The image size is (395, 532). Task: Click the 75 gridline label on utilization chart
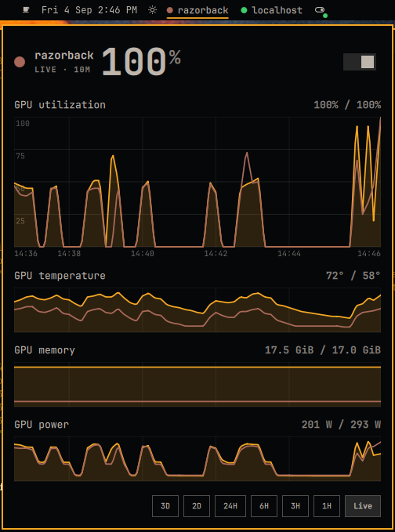(x=20, y=156)
